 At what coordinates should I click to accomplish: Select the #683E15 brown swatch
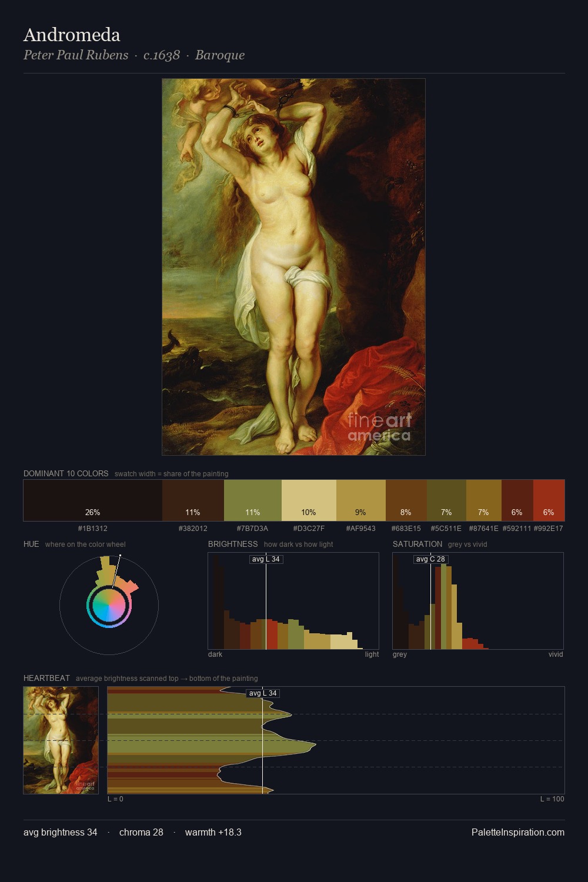click(x=406, y=500)
